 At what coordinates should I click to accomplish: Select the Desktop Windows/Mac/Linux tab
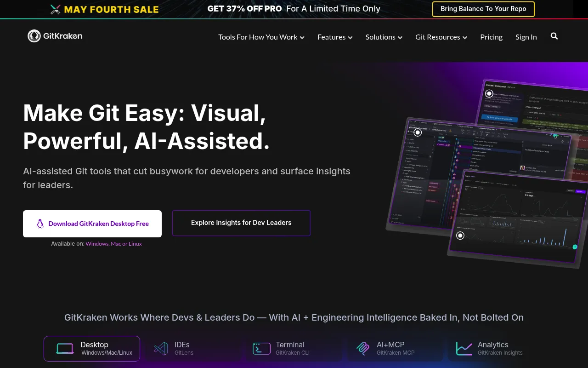click(x=92, y=349)
